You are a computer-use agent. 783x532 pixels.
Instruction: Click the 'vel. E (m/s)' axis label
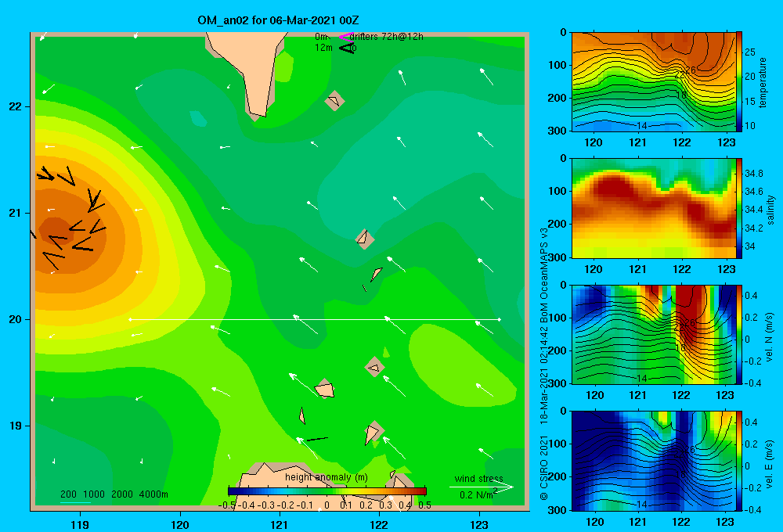pos(770,464)
